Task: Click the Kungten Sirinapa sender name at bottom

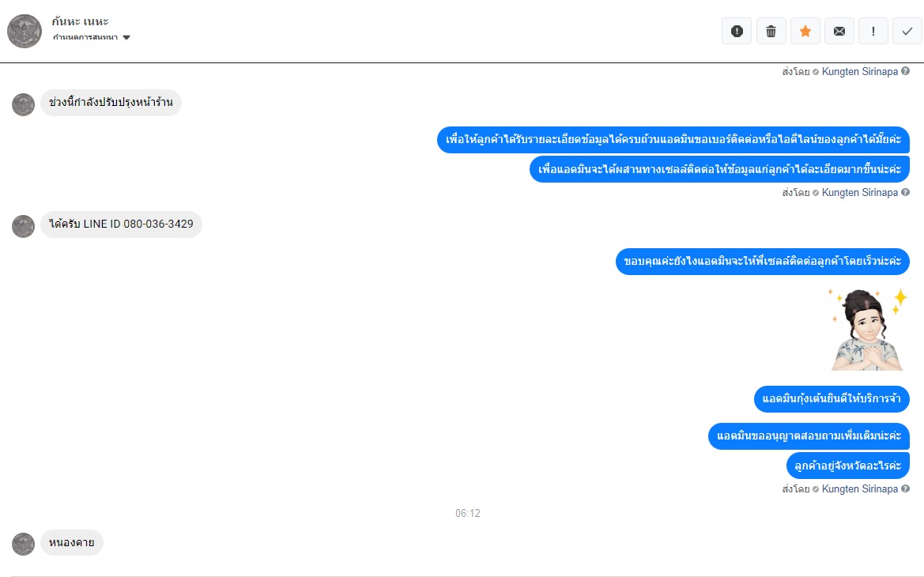Action: tap(860, 488)
